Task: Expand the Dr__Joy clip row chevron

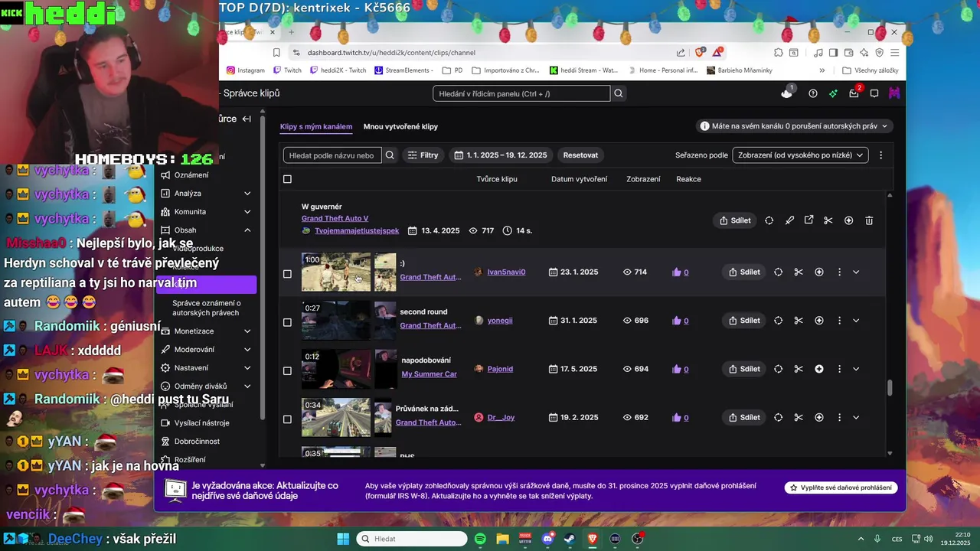Action: tap(856, 418)
